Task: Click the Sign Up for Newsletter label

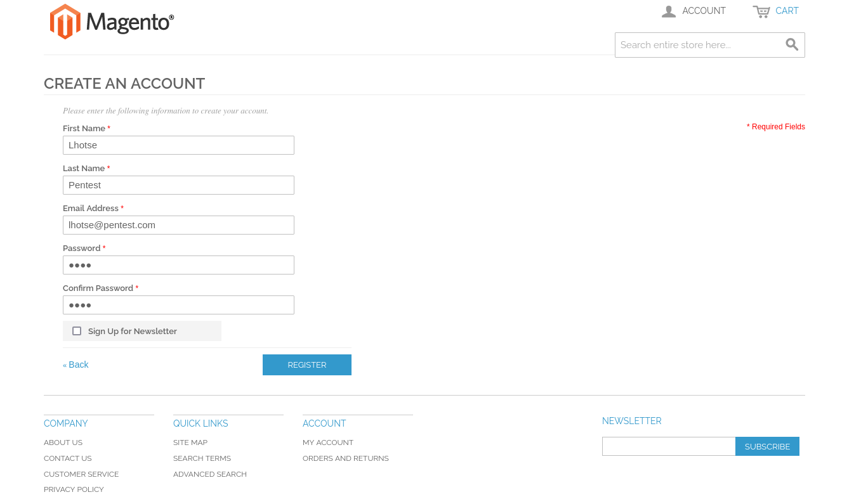Action: tap(133, 331)
